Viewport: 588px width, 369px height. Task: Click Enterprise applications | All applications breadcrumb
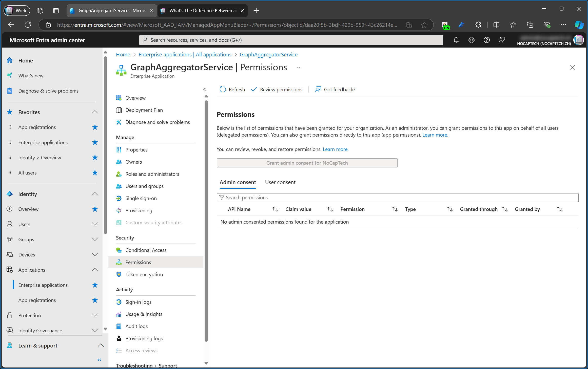click(185, 55)
